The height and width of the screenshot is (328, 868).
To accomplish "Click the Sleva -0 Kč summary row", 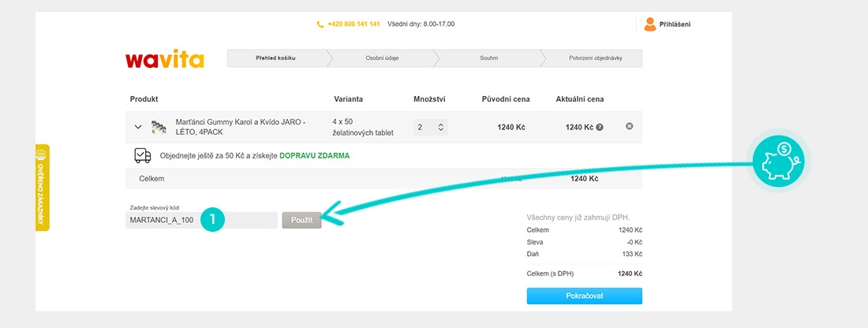I will click(586, 242).
